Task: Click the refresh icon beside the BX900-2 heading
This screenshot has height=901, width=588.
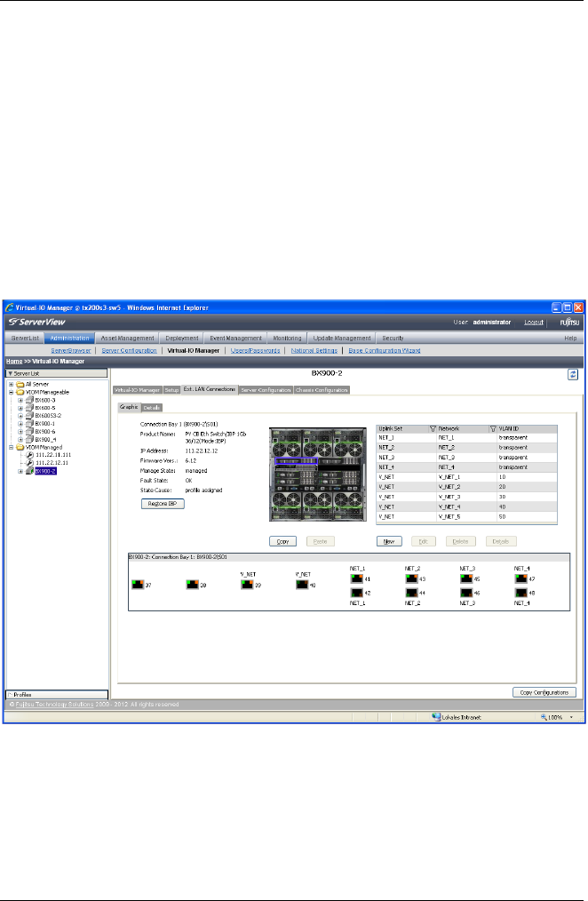Action: tap(573, 374)
